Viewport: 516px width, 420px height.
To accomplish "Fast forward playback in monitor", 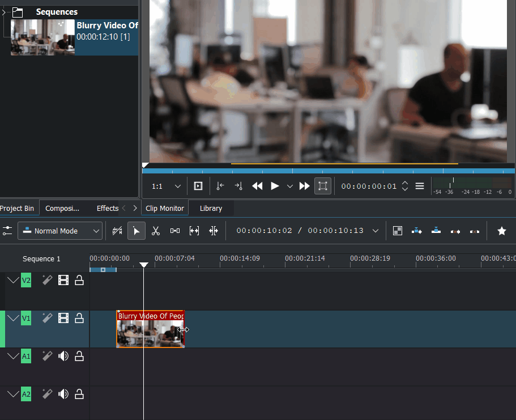I will coord(304,186).
